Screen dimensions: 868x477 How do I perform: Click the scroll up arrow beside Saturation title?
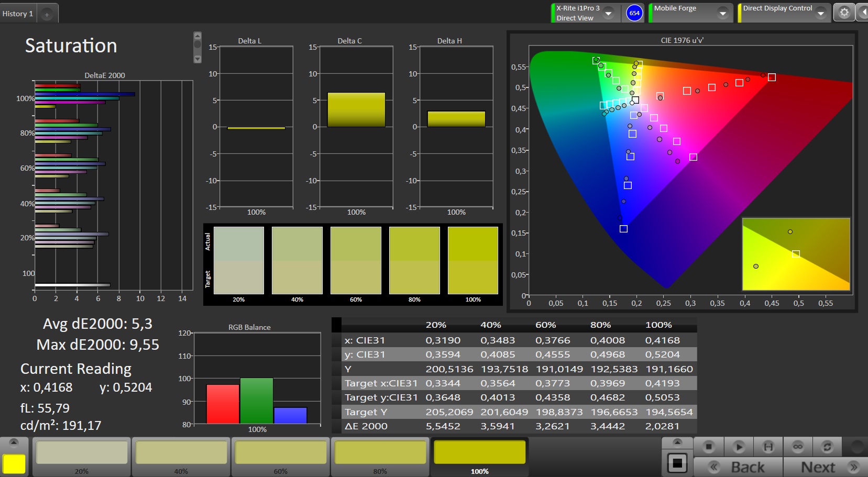(x=197, y=36)
